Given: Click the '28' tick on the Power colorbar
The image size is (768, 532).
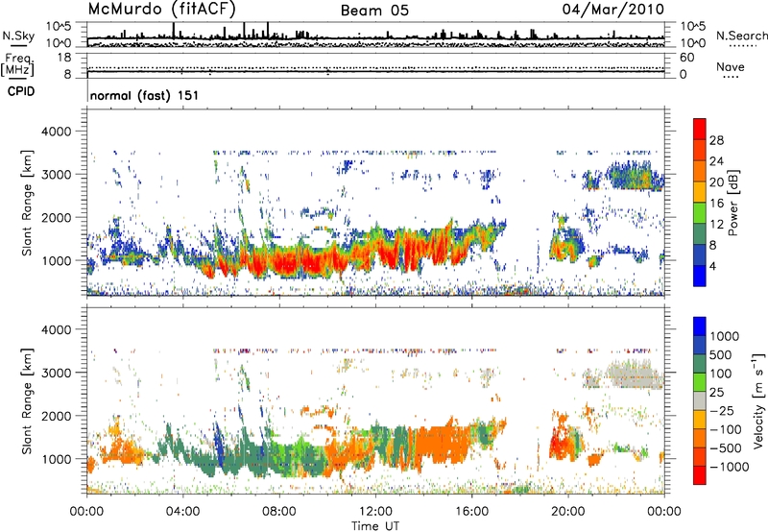Looking at the screenshot, I should click(x=716, y=140).
